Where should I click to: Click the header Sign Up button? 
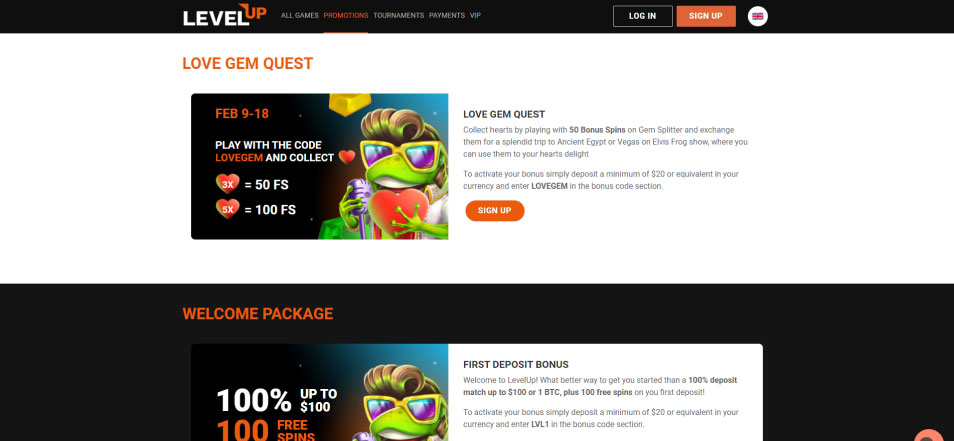pyautogui.click(x=706, y=16)
